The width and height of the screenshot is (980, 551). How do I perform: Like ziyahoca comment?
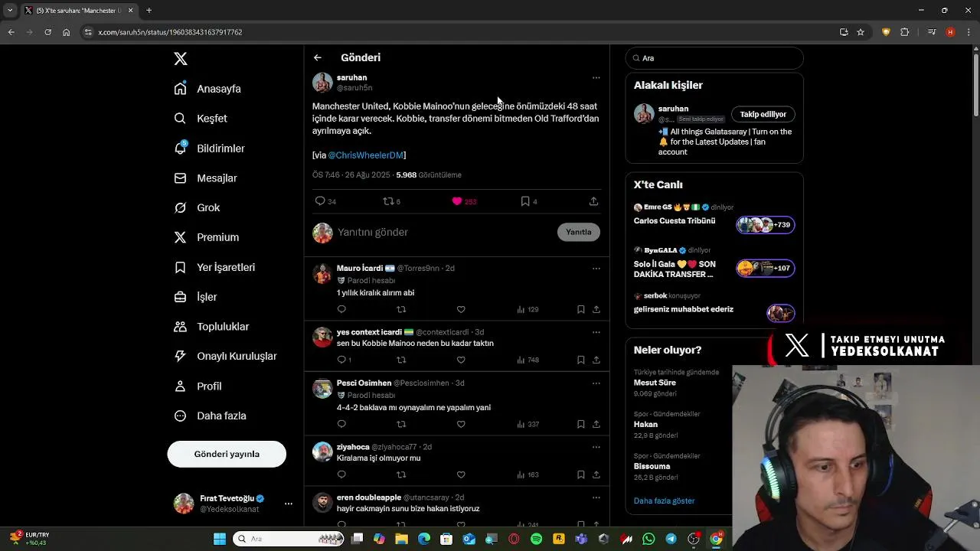pyautogui.click(x=461, y=474)
